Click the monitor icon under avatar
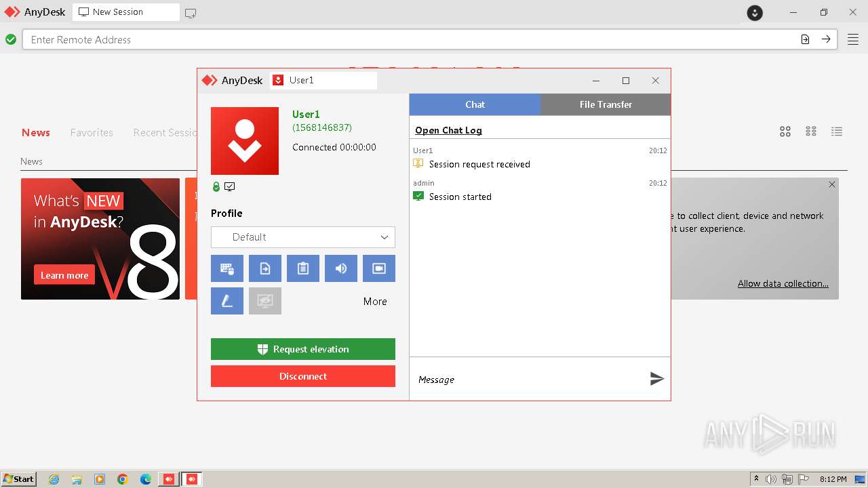The height and width of the screenshot is (488, 868). coord(230,186)
